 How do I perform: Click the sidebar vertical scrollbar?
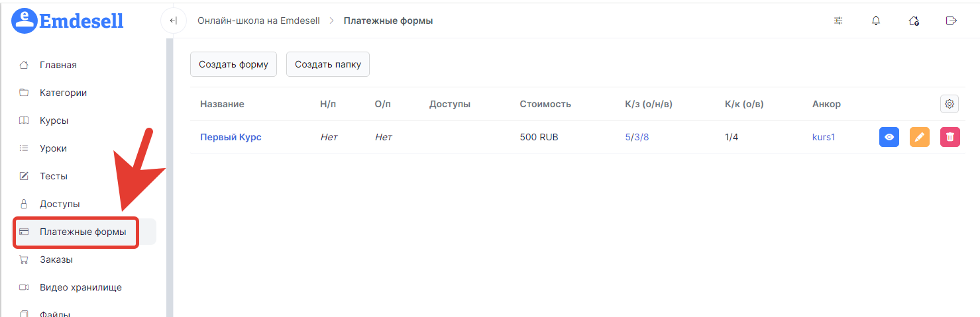point(170,177)
